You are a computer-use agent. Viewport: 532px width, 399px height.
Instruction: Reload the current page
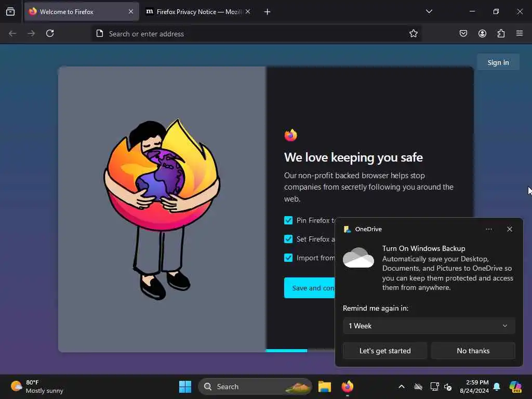(x=50, y=33)
